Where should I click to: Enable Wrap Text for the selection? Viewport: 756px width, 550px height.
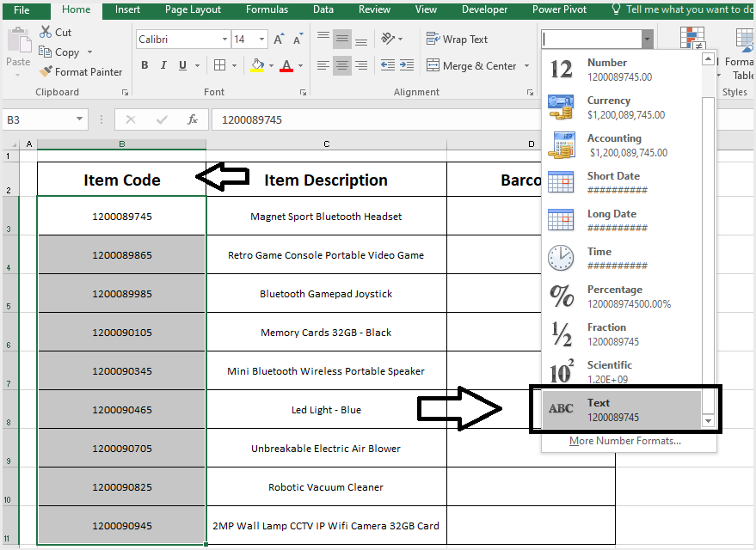point(456,39)
